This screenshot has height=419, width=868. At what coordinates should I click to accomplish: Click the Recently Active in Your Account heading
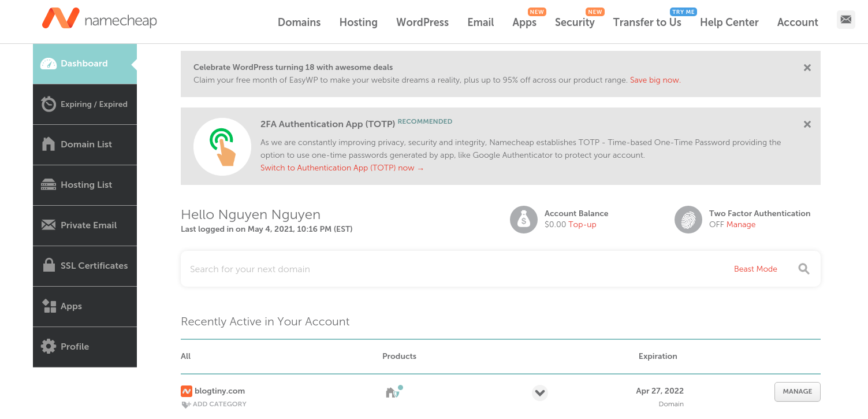pyautogui.click(x=265, y=321)
